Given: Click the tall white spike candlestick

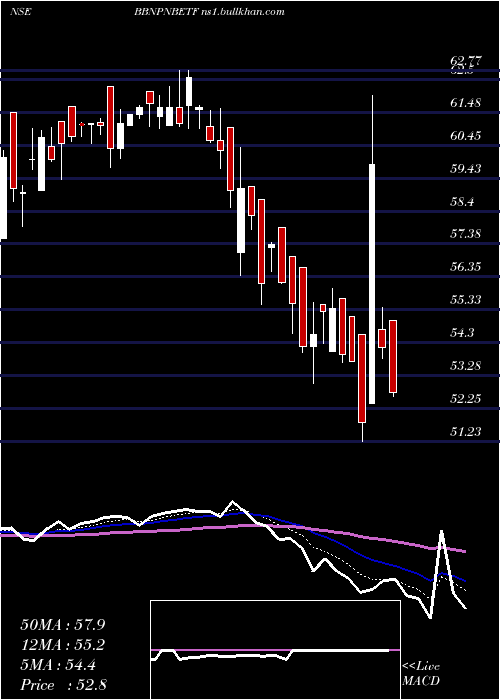Looking at the screenshot, I should click(x=372, y=284).
